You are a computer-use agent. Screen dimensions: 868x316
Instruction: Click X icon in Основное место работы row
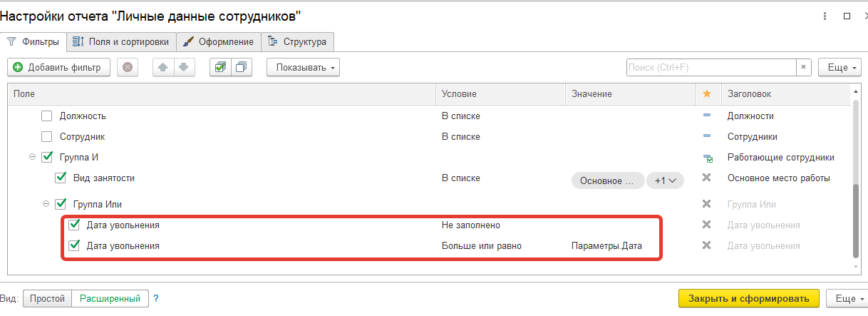click(707, 178)
